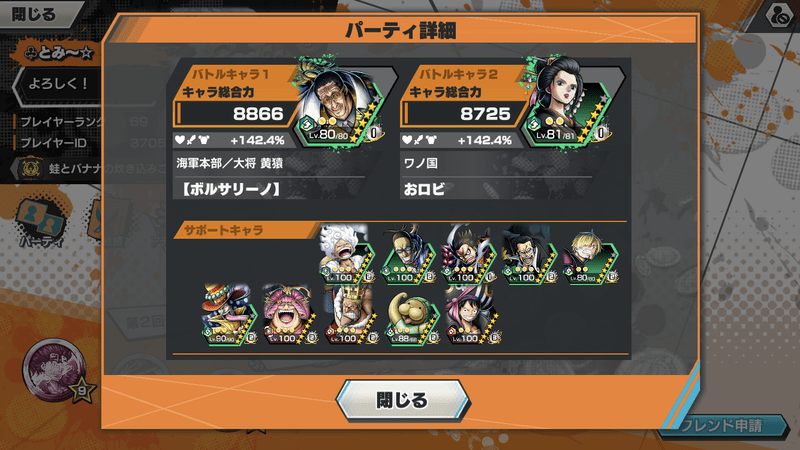Select the green Gan Fall support icon
Image resolution: width=800 pixels, height=450 pixels.
[411, 317]
